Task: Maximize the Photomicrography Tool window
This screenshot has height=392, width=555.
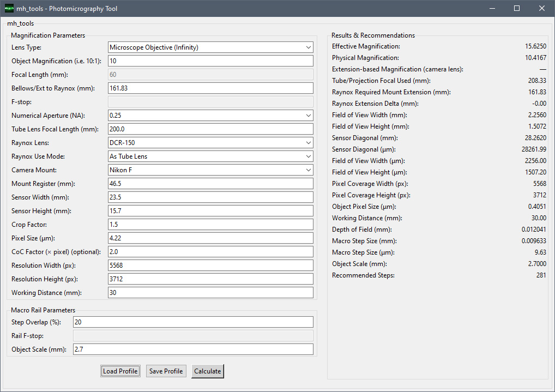Action: 516,9
